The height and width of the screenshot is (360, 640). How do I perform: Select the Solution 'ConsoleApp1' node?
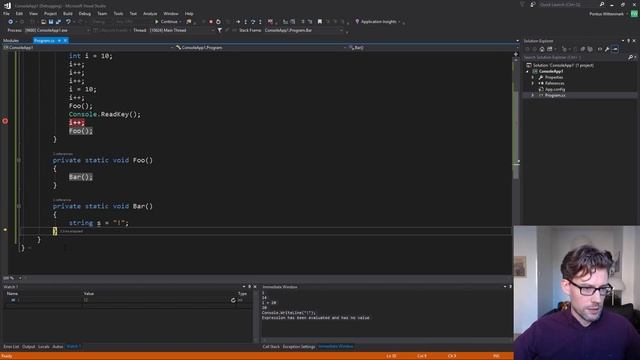click(x=563, y=65)
